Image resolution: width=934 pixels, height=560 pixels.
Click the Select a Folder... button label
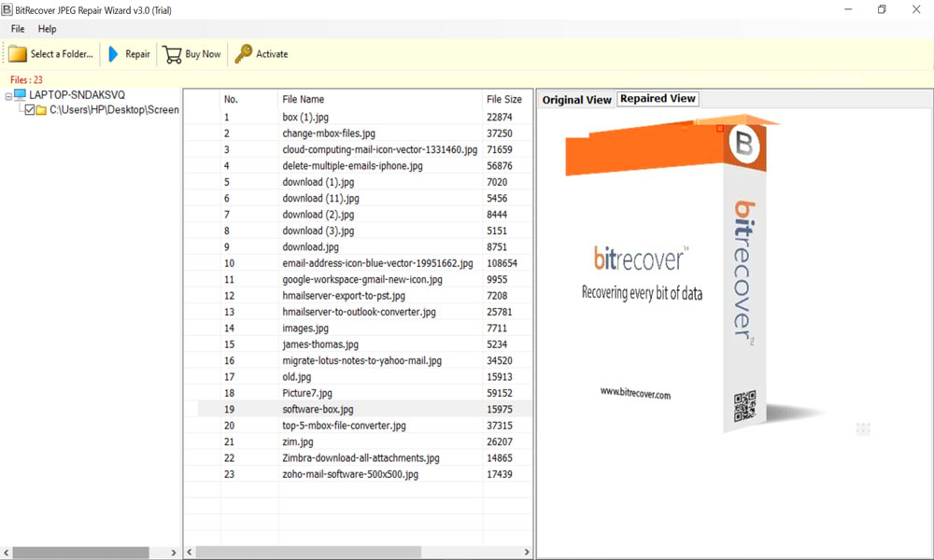(x=62, y=54)
